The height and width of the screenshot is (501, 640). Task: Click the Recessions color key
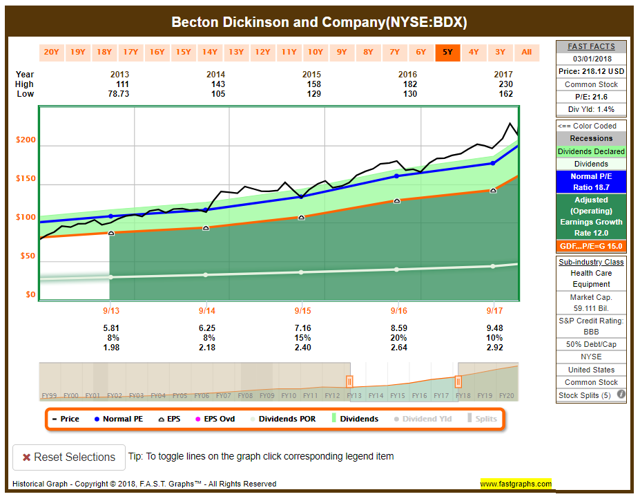(x=591, y=138)
